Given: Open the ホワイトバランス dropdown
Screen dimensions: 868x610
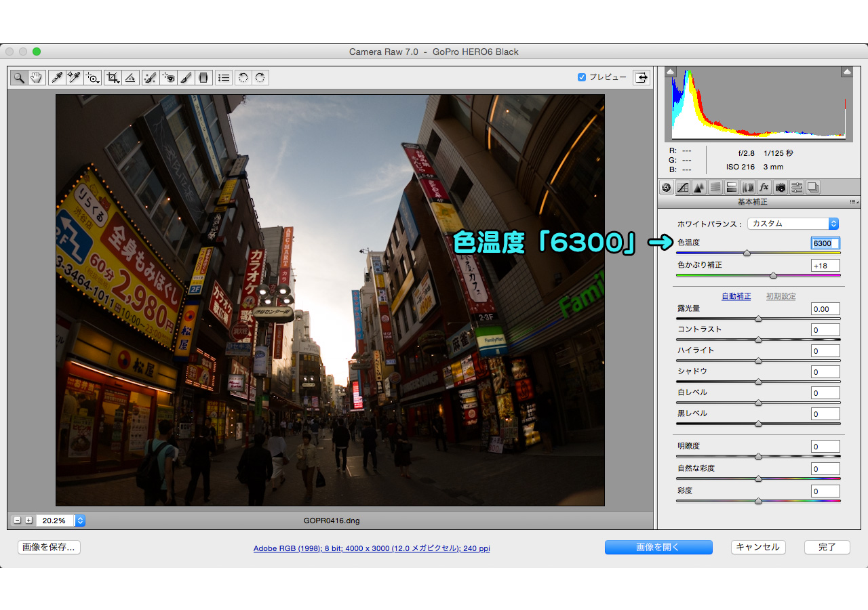Looking at the screenshot, I should click(x=793, y=224).
